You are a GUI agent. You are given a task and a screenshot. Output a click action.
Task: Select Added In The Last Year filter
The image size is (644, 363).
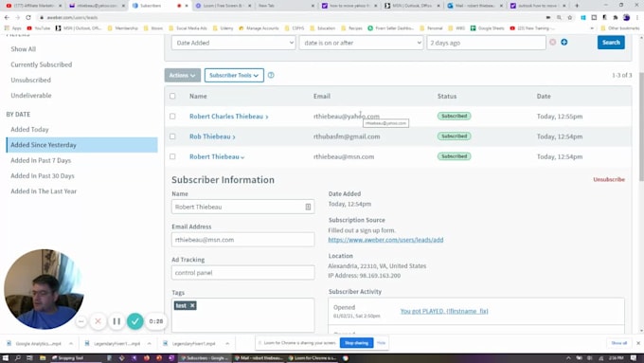point(44,191)
